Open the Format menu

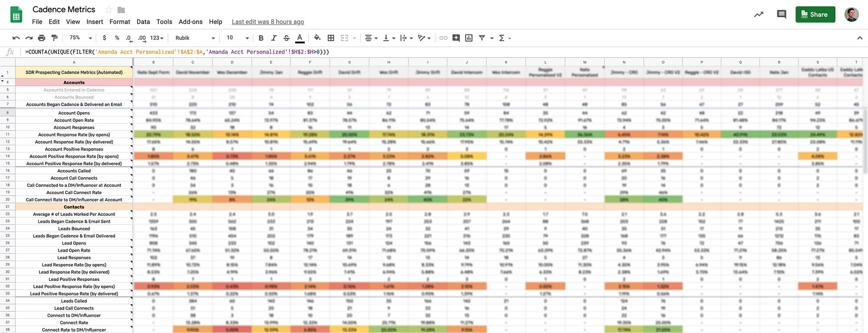coord(120,22)
